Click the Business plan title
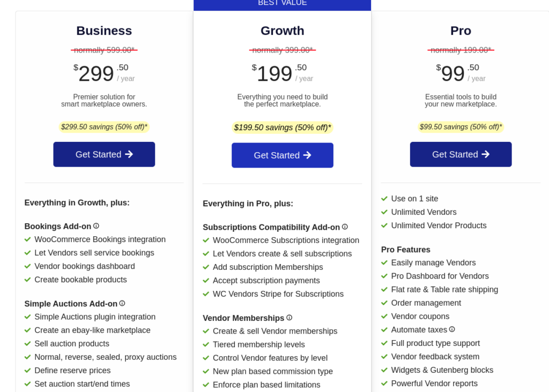 [x=104, y=31]
